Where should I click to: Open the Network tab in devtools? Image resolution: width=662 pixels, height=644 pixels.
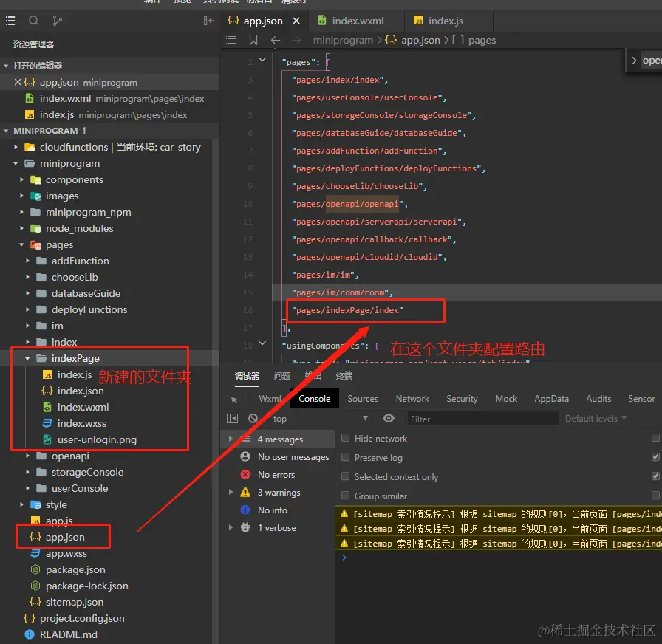(412, 399)
